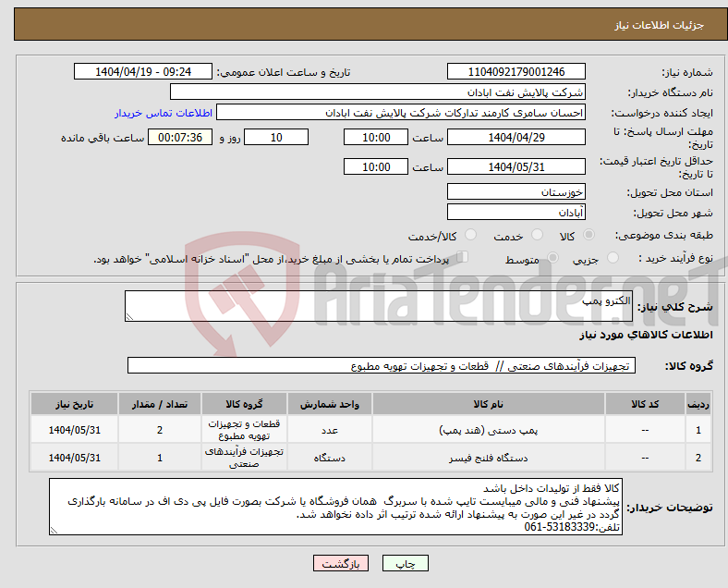This screenshot has width=728, height=588.
Task: Click the announcement date field 1404/04/19 - 09:24
Action: (x=143, y=71)
